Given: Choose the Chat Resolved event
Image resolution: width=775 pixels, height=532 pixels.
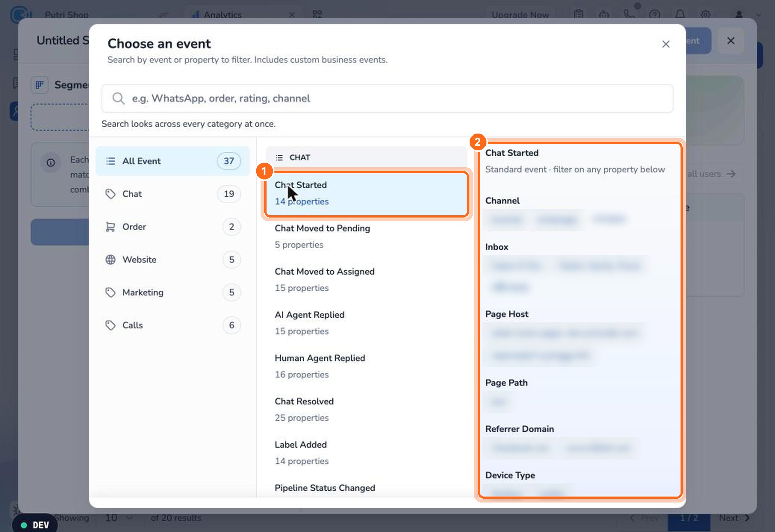Looking at the screenshot, I should [367, 410].
